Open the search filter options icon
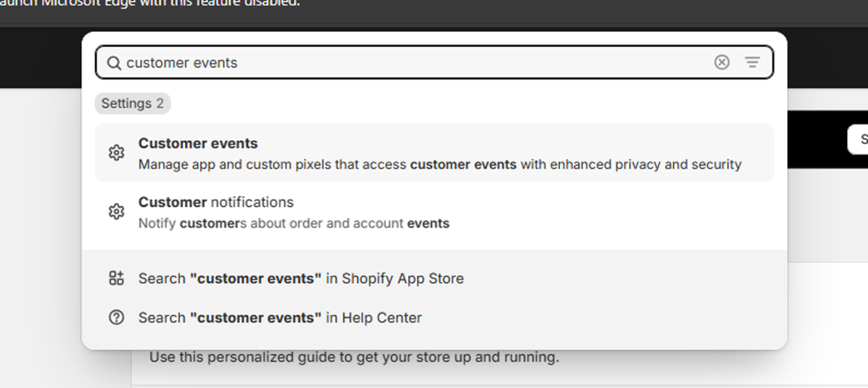 752,62
